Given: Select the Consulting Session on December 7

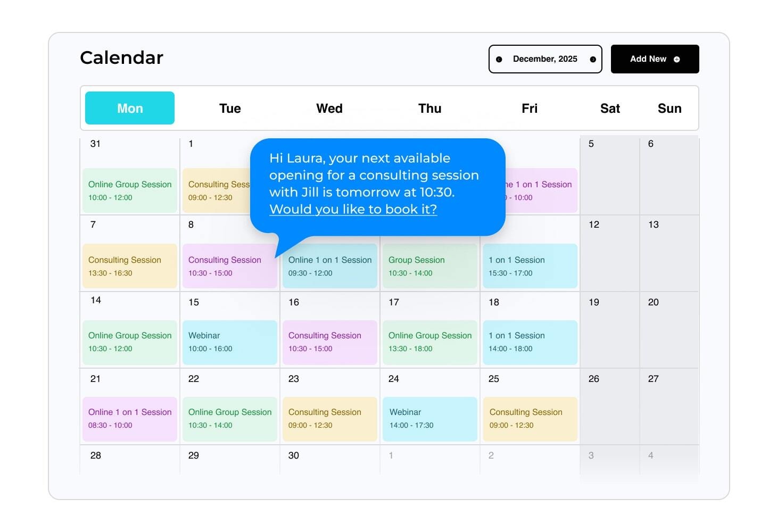Looking at the screenshot, I should pos(129,266).
